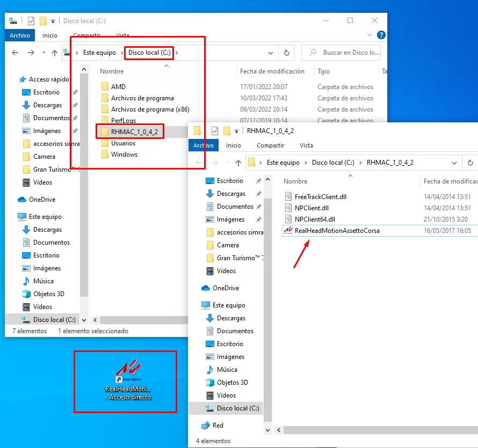478x448 pixels.
Task: Expand the ribbon in Disco local window
Action: tap(370, 35)
